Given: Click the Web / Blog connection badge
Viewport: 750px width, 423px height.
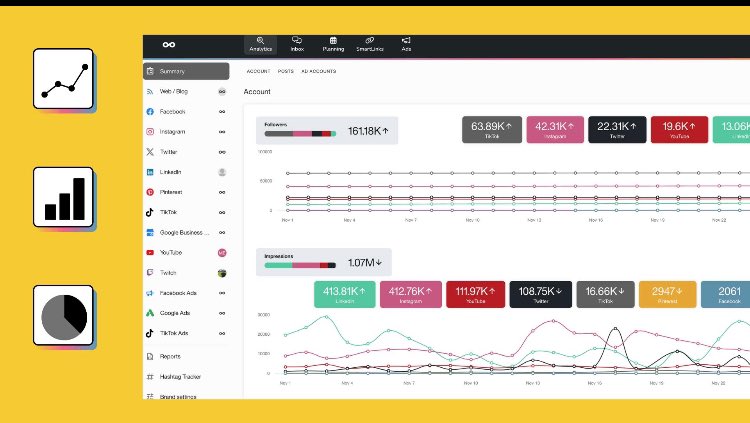Looking at the screenshot, I should (222, 91).
